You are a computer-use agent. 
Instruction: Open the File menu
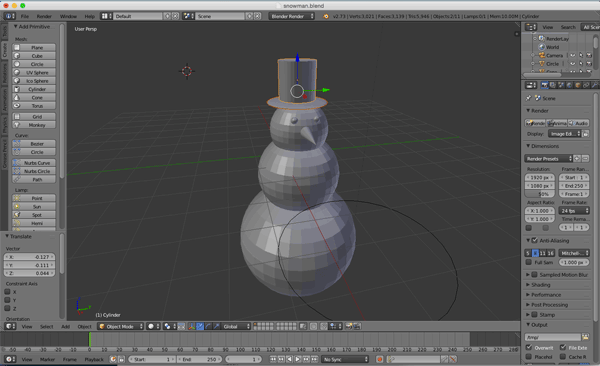(x=25, y=16)
